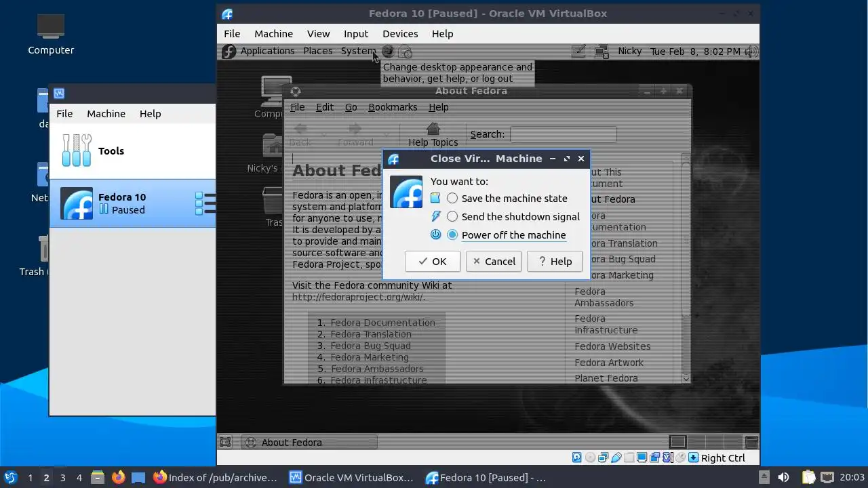Open the Edit menu in About Fedora

(325, 107)
